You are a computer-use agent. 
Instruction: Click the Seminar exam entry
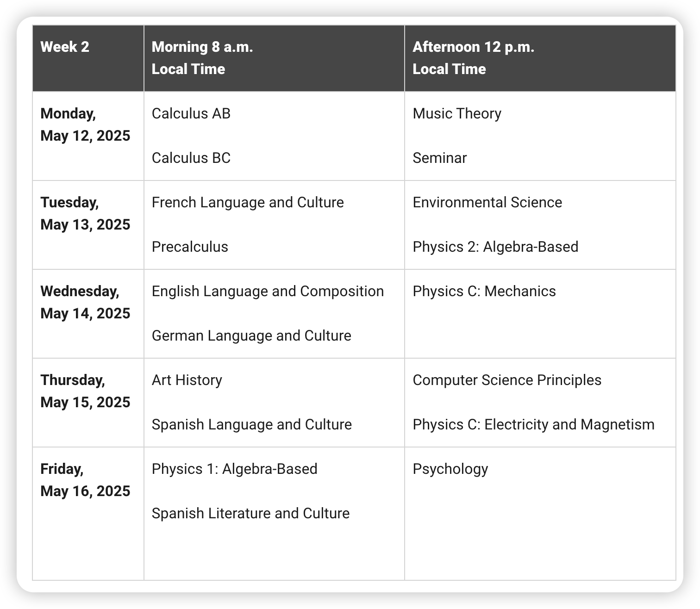439,158
